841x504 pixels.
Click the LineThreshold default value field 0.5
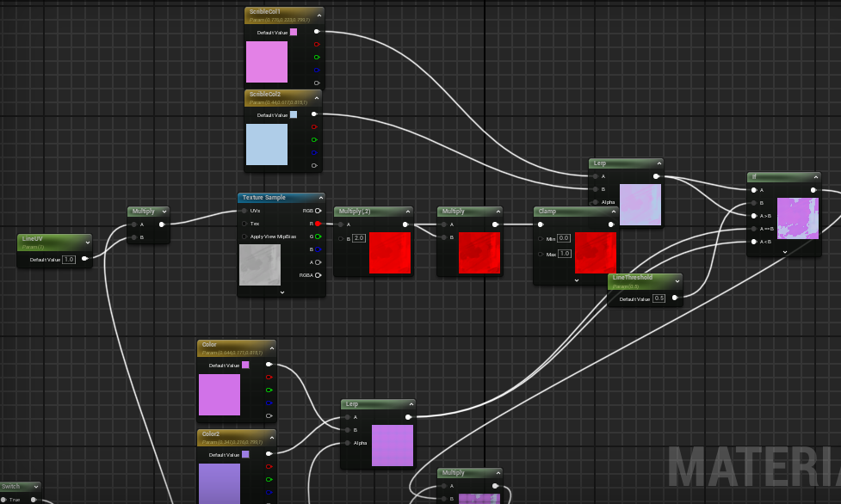point(659,298)
